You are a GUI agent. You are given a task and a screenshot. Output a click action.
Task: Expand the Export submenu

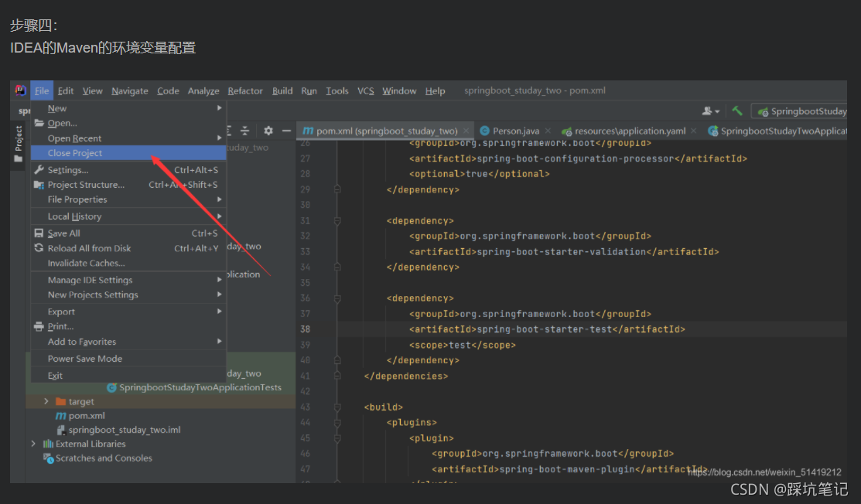(128, 312)
